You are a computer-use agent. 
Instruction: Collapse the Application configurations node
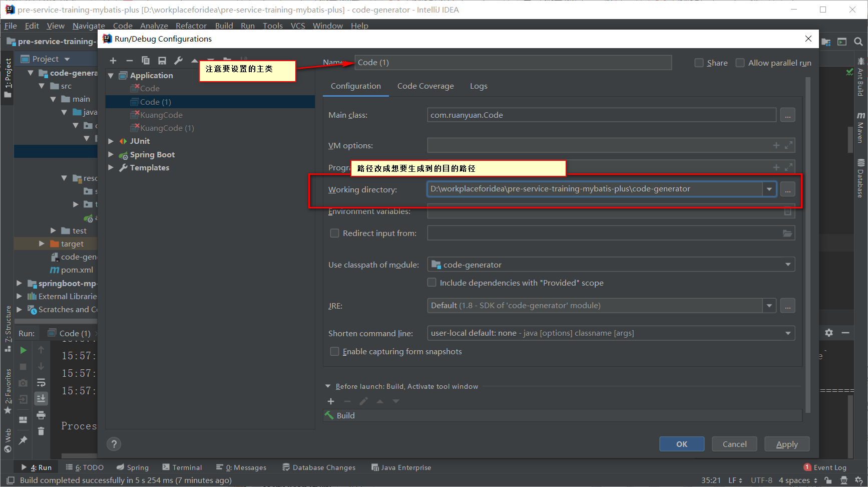coord(111,76)
